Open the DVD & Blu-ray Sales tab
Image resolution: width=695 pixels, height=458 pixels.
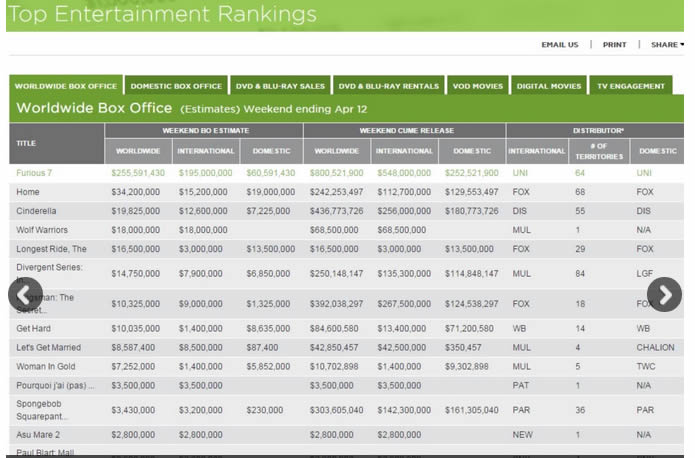pos(280,86)
